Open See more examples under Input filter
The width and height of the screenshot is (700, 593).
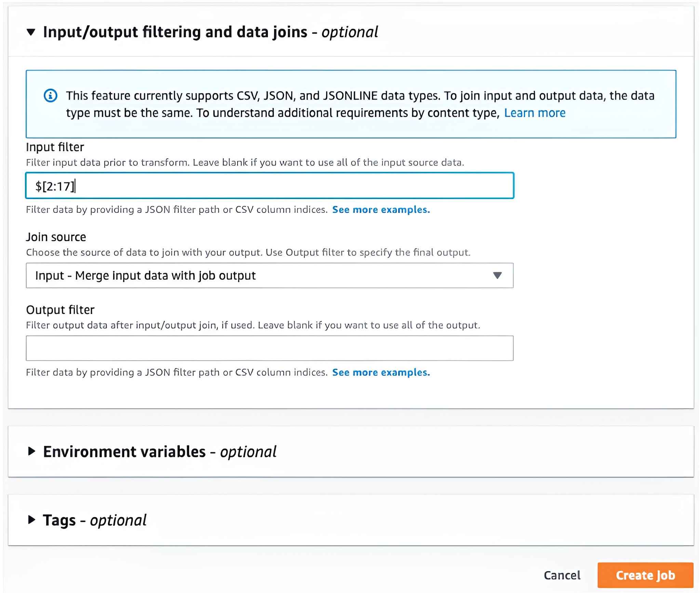[x=381, y=210]
